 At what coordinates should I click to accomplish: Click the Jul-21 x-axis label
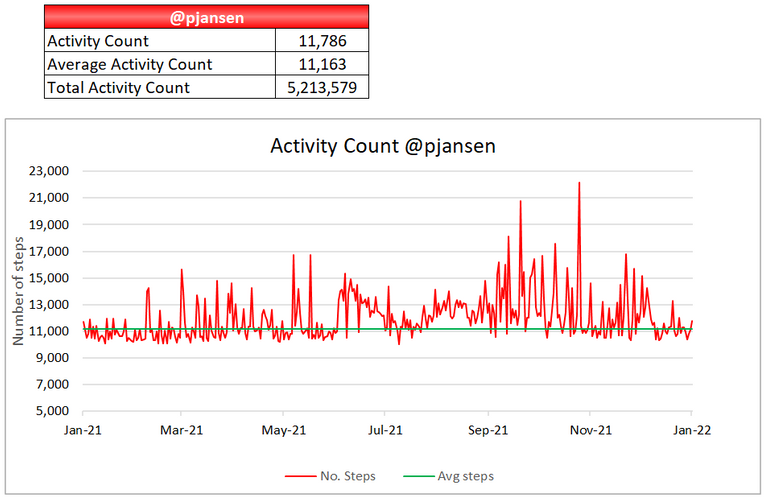tap(385, 430)
